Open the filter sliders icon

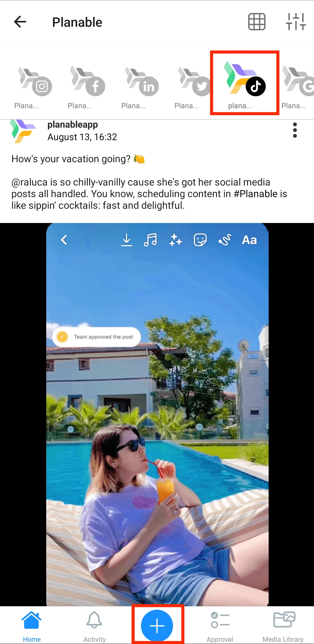(296, 22)
